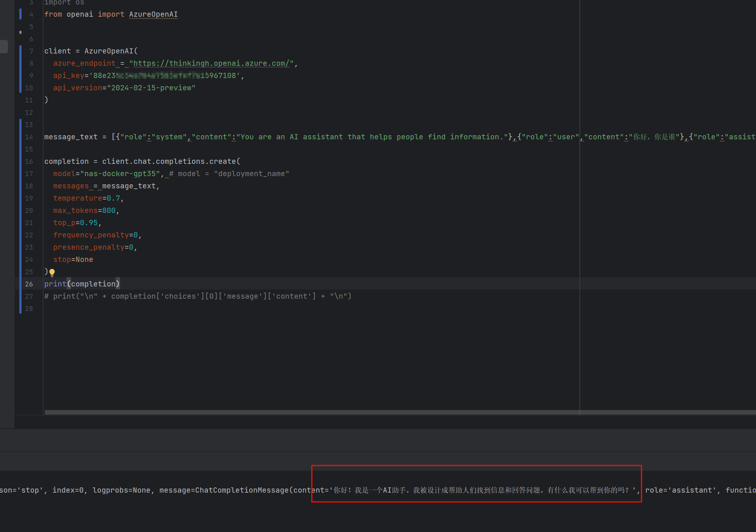This screenshot has width=756, height=532.
Task: Click the underlined AzureOpenAI import warning
Action: (x=153, y=14)
